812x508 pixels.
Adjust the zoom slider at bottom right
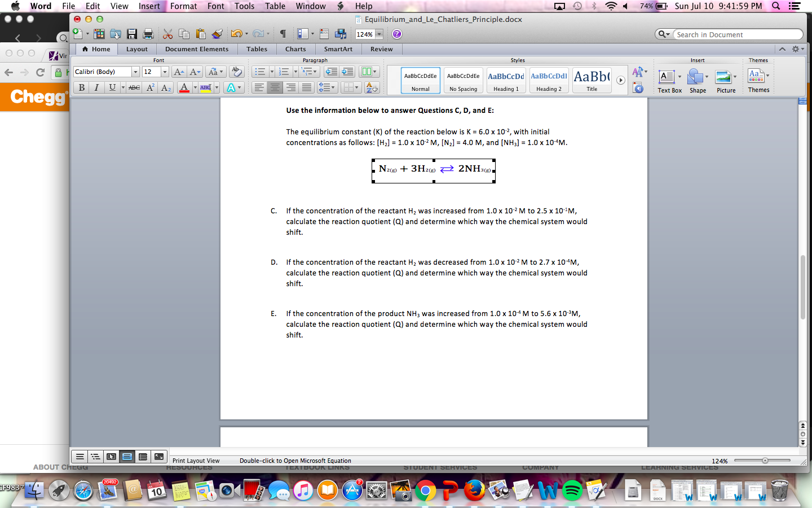coord(765,461)
